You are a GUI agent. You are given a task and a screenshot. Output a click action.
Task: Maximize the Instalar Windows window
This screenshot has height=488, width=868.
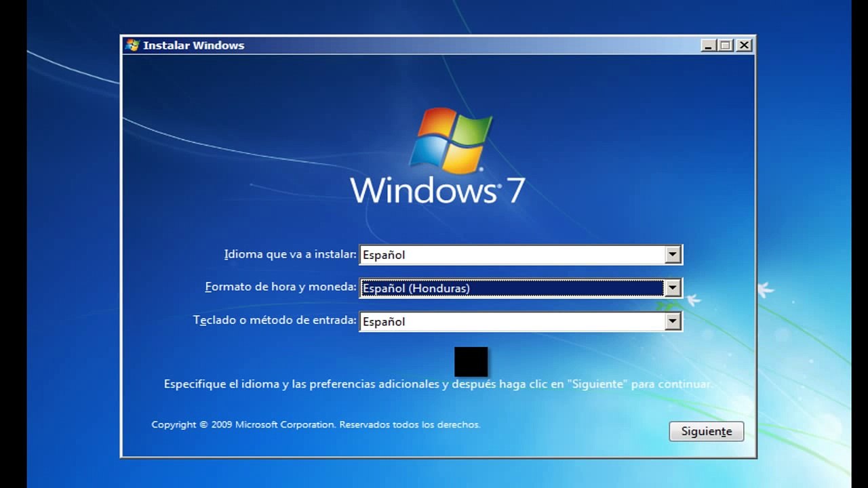(726, 45)
